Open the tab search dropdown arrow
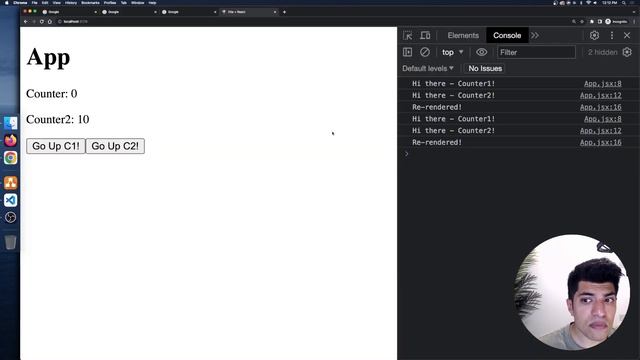640x360 pixels. pos(634,12)
